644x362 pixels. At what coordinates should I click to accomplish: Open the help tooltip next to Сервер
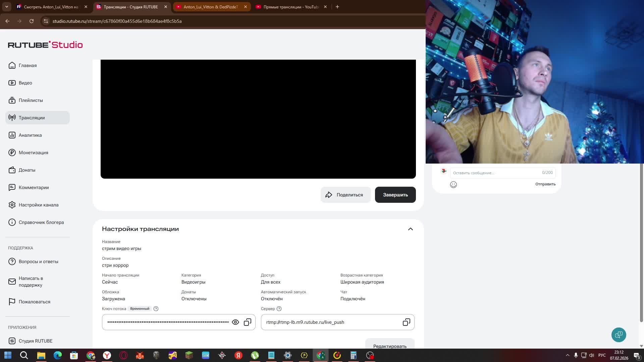(279, 309)
